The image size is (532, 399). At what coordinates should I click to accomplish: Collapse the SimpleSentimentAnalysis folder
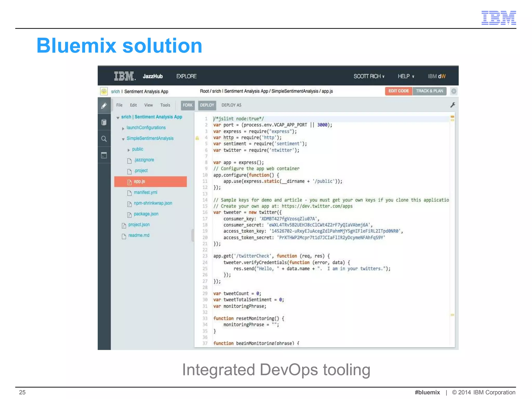pyautogui.click(x=123, y=139)
